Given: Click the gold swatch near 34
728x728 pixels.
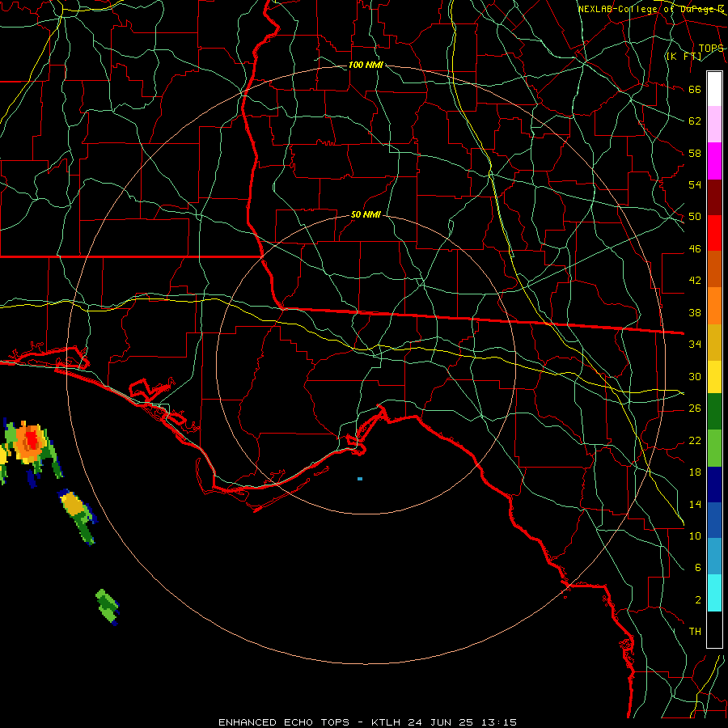Looking at the screenshot, I should click(x=714, y=343).
